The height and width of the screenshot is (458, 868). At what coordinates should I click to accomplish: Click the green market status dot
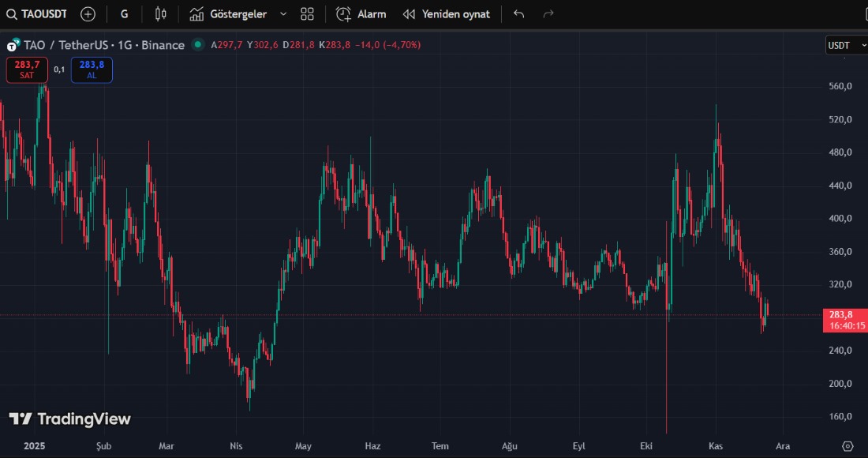coord(197,45)
